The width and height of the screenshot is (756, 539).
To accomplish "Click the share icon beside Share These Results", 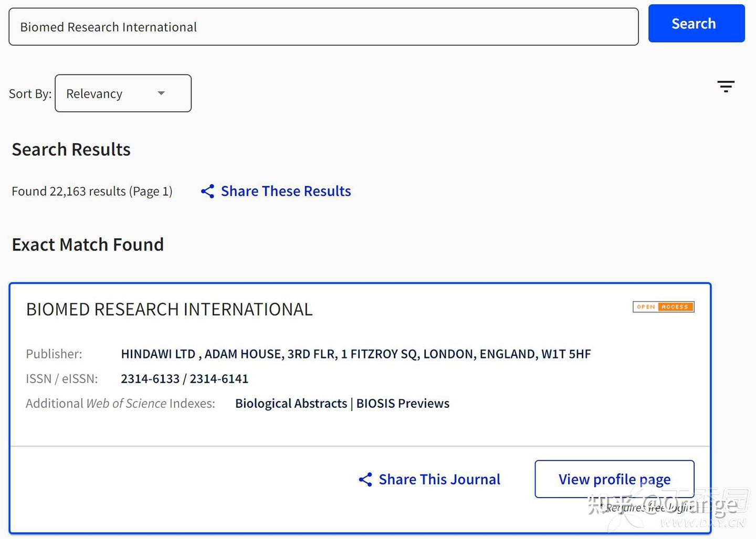I will pyautogui.click(x=207, y=191).
